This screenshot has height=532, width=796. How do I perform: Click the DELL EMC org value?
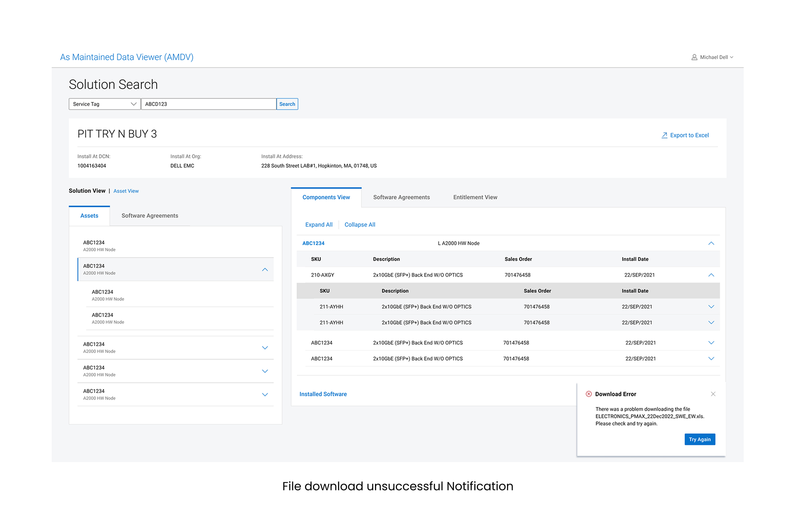pos(182,166)
